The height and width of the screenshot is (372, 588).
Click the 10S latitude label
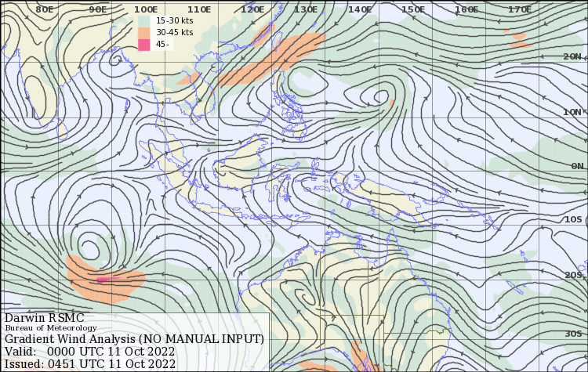573,220
